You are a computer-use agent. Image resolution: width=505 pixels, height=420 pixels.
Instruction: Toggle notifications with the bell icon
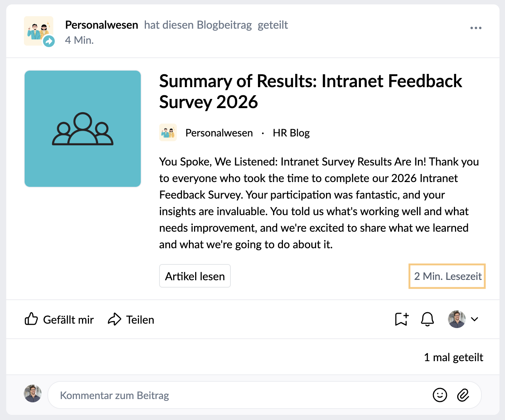pyautogui.click(x=427, y=319)
